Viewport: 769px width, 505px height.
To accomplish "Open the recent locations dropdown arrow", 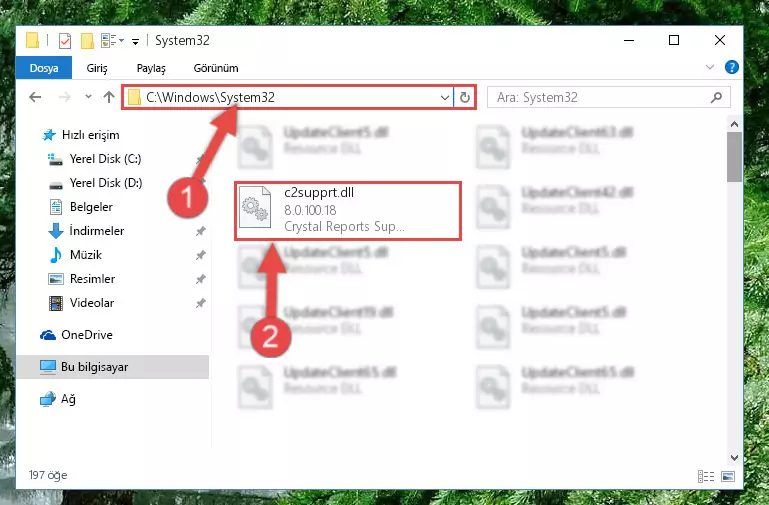I will 88,97.
